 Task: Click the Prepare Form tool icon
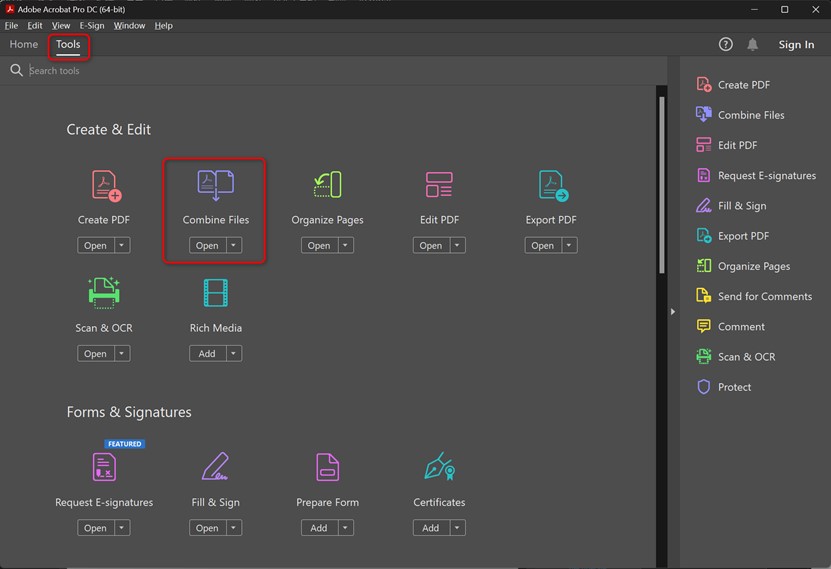click(328, 467)
